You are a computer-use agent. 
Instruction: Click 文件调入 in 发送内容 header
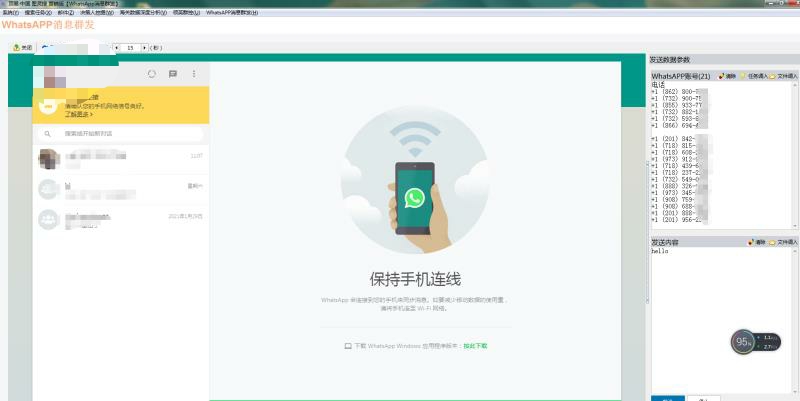[x=784, y=242]
